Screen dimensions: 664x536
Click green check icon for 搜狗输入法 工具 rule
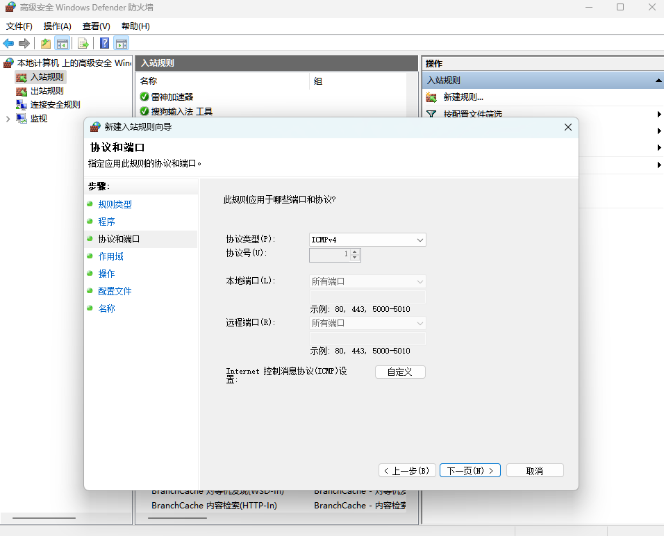click(x=144, y=111)
